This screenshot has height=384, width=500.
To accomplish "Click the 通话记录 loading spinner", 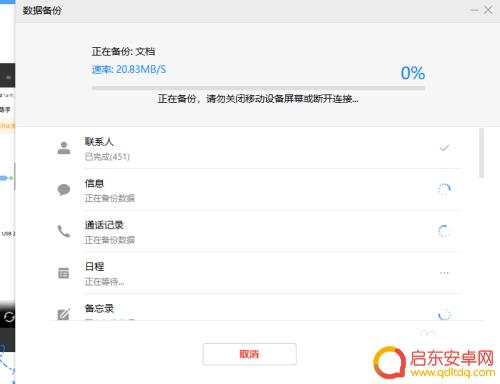I will point(444,231).
